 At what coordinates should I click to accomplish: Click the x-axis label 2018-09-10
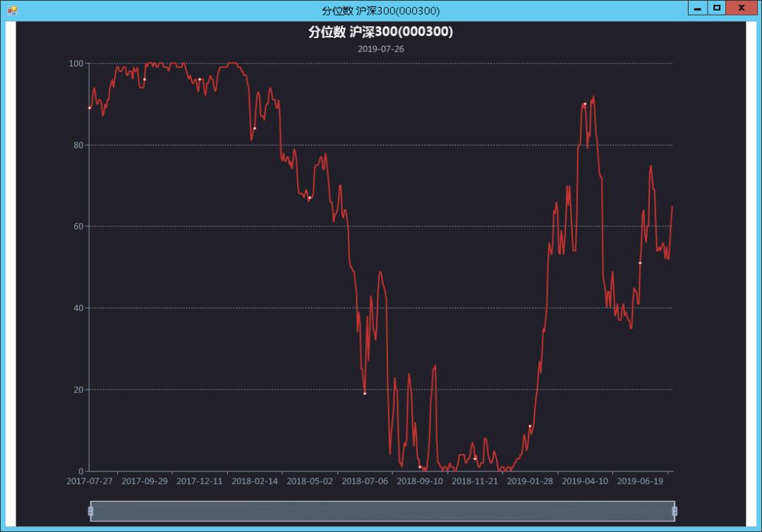click(x=420, y=481)
